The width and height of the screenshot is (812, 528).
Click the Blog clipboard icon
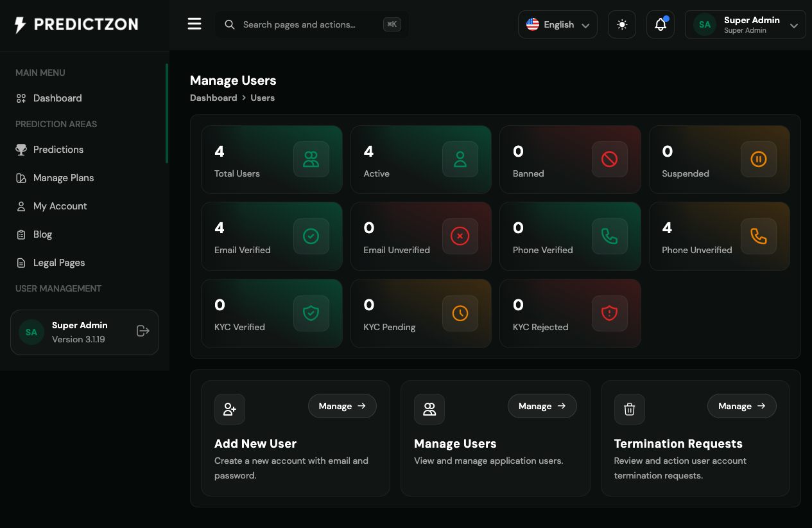(x=21, y=234)
